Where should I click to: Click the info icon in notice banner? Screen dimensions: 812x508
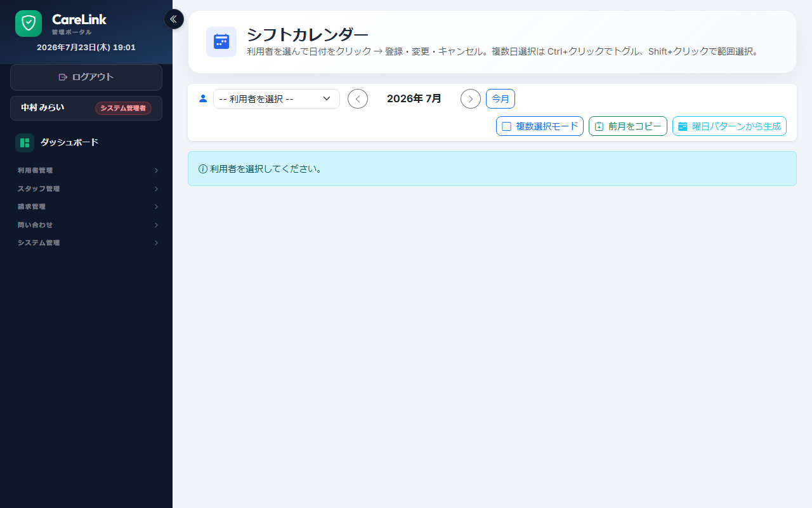coord(203,169)
